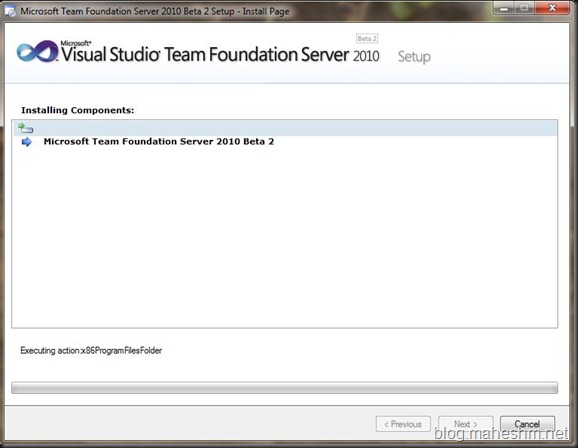
Task: Click the Executing action x86ProgramFilesFolder status text
Action: [x=91, y=350]
